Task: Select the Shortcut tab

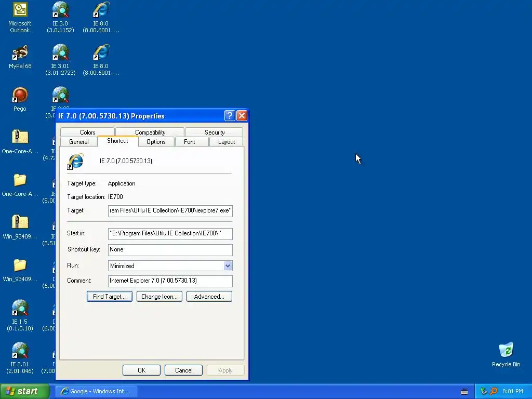Action: [117, 141]
